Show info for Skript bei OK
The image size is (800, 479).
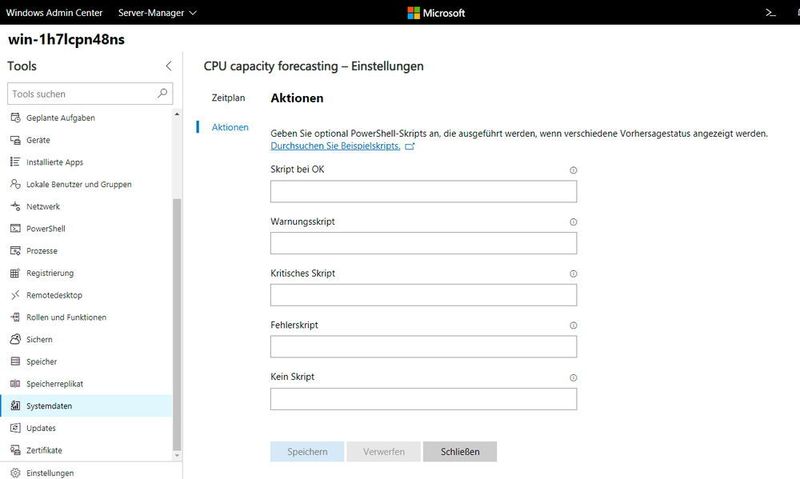tap(573, 170)
